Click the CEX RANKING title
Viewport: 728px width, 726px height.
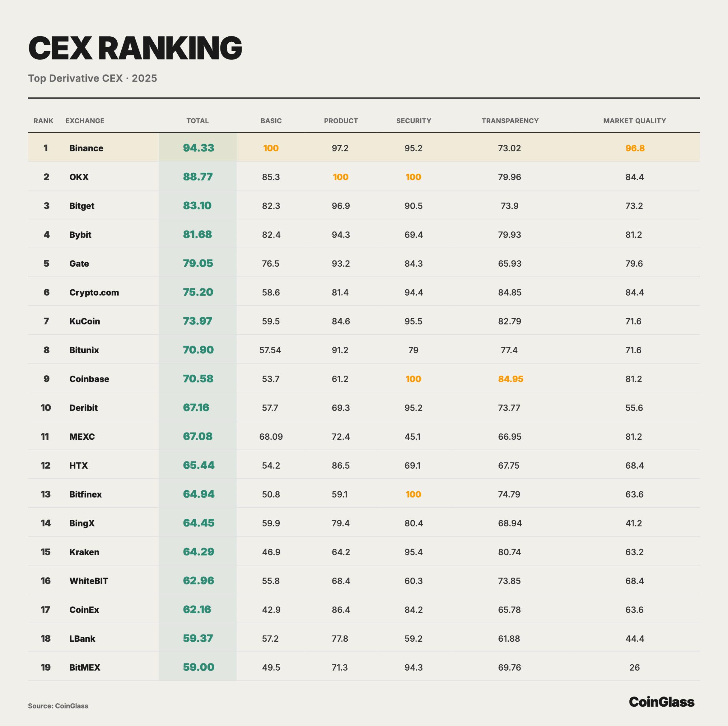pos(135,48)
